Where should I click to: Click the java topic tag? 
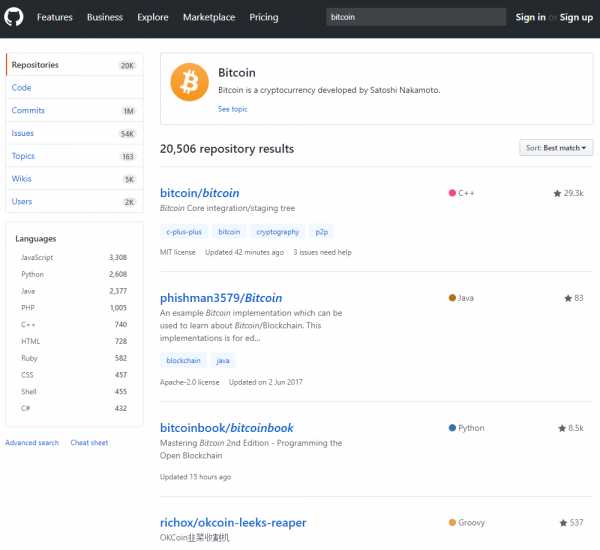click(x=223, y=361)
